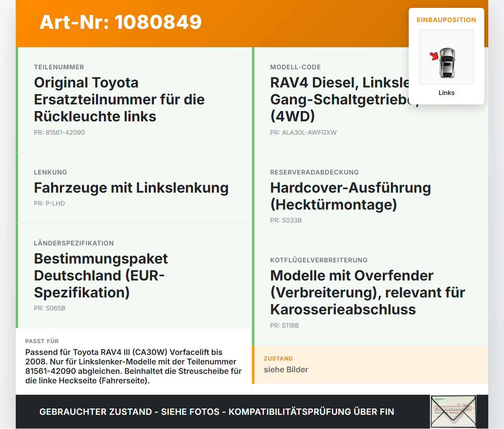Image resolution: width=504 pixels, height=429 pixels.
Task: Click the MODELL-CODE label
Action: point(295,67)
